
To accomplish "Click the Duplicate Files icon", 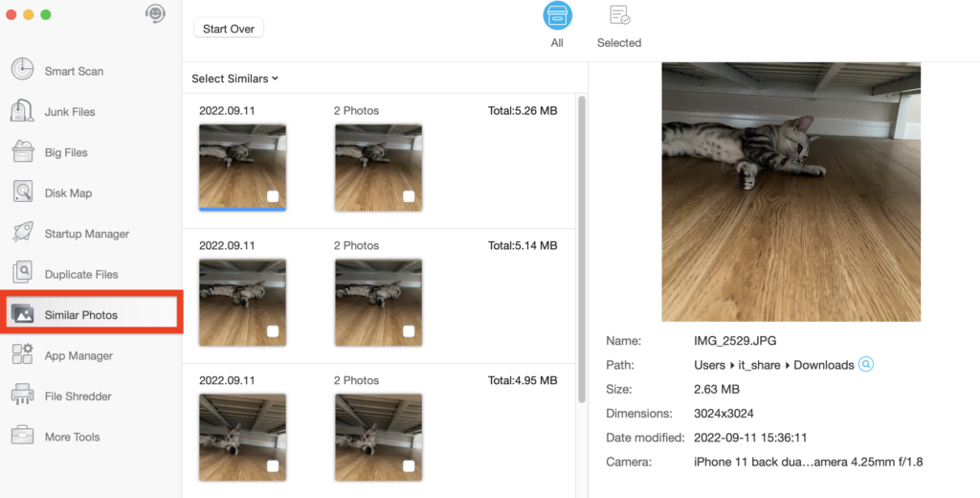I will click(x=22, y=274).
